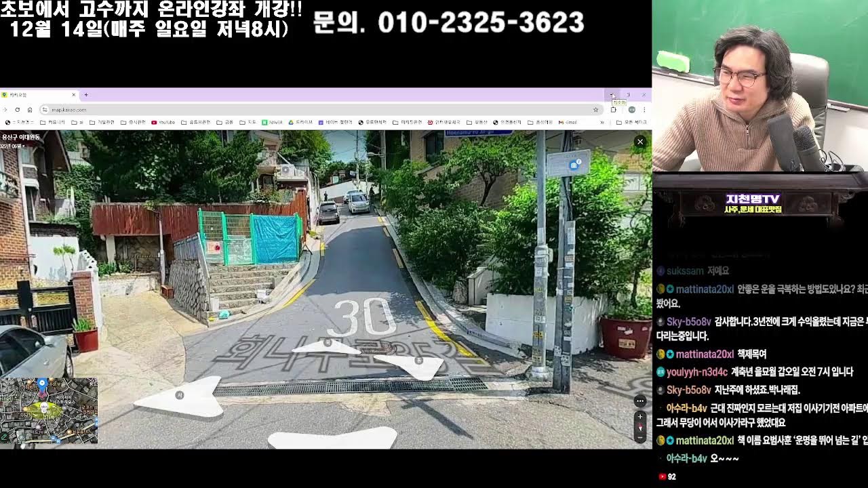Go to browser home page
The image size is (868, 488).
pos(30,110)
